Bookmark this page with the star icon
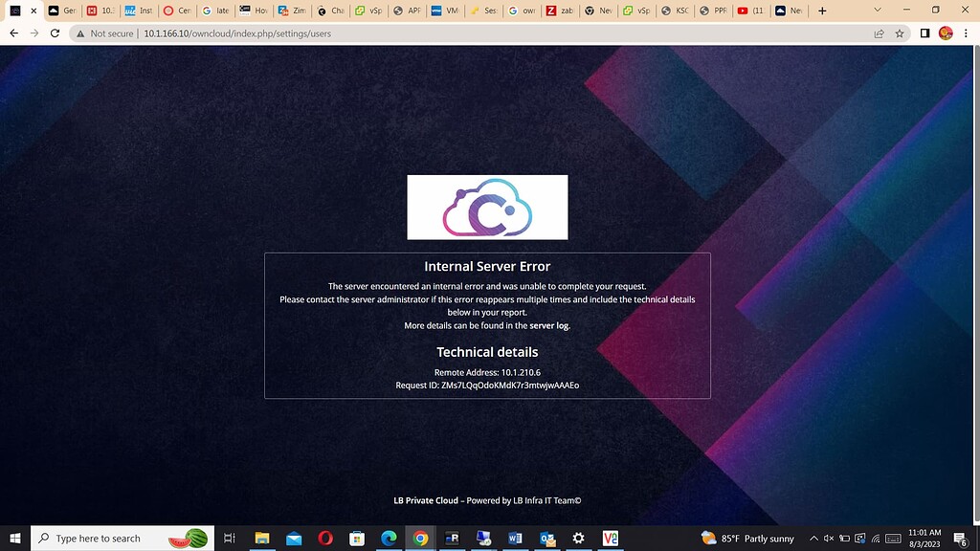Screen dimensions: 980x551 tap(900, 33)
